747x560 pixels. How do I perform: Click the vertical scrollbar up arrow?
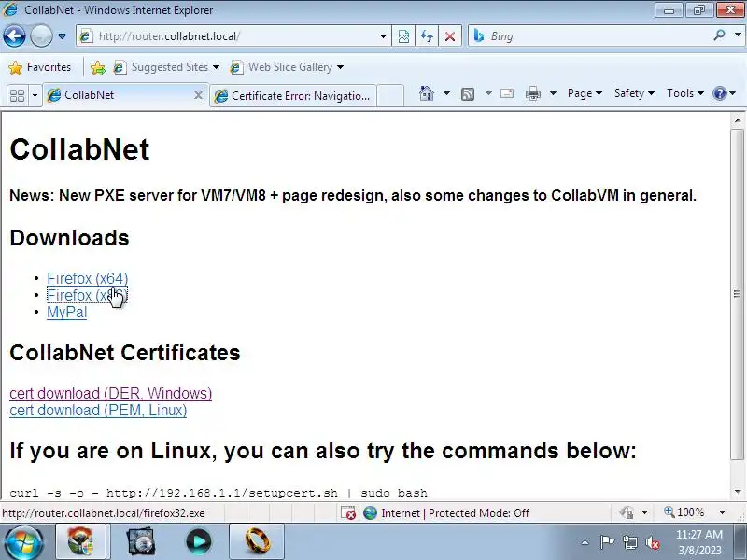click(738, 120)
